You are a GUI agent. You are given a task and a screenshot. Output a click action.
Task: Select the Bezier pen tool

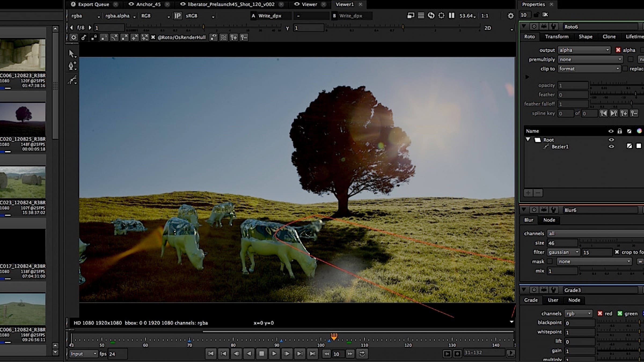point(72,66)
